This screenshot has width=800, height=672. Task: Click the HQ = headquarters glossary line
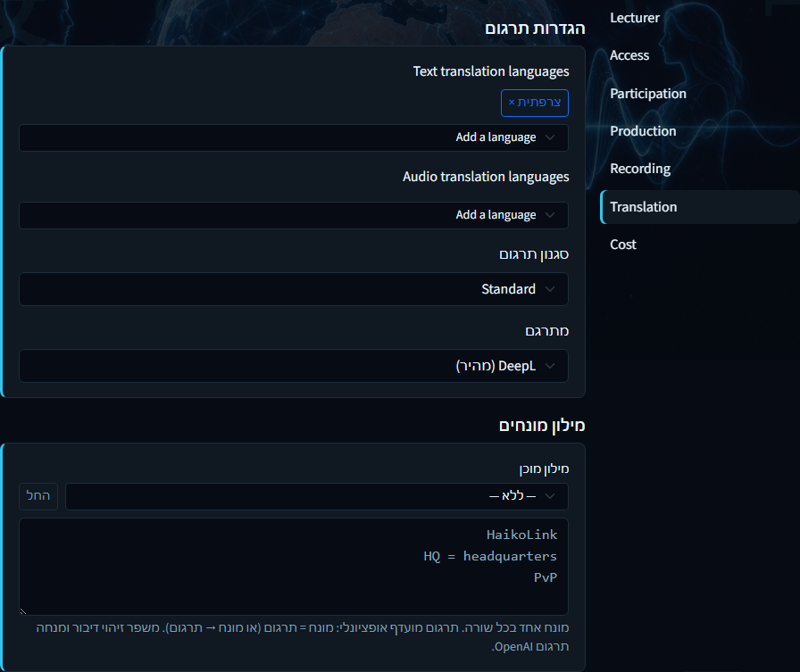[490, 556]
